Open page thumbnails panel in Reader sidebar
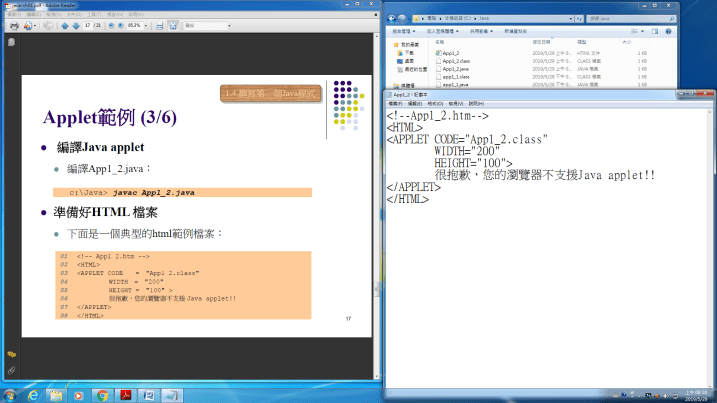Viewport: 717px width, 403px height. click(11, 43)
